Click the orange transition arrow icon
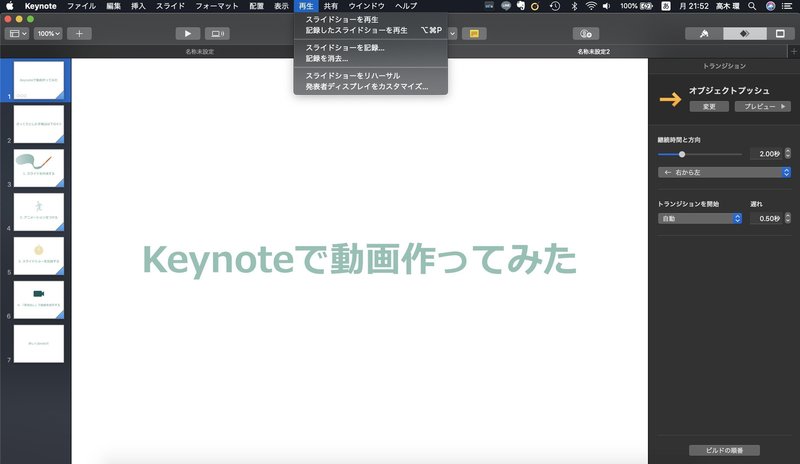The image size is (800, 464). pyautogui.click(x=670, y=99)
